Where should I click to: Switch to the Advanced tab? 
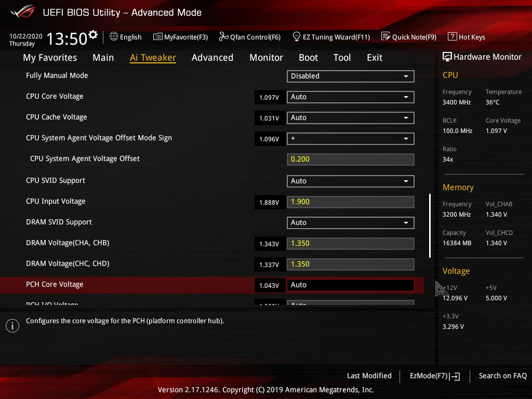(212, 57)
